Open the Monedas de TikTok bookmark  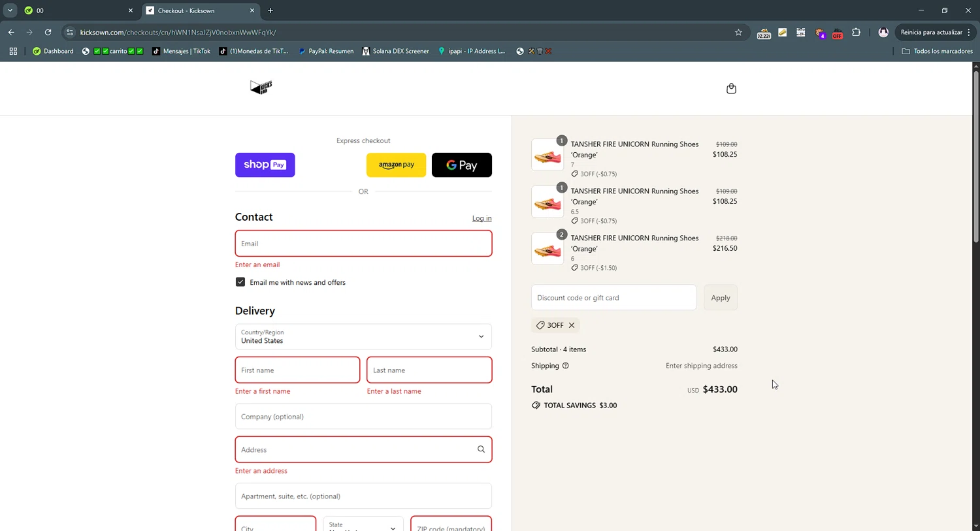pos(253,51)
